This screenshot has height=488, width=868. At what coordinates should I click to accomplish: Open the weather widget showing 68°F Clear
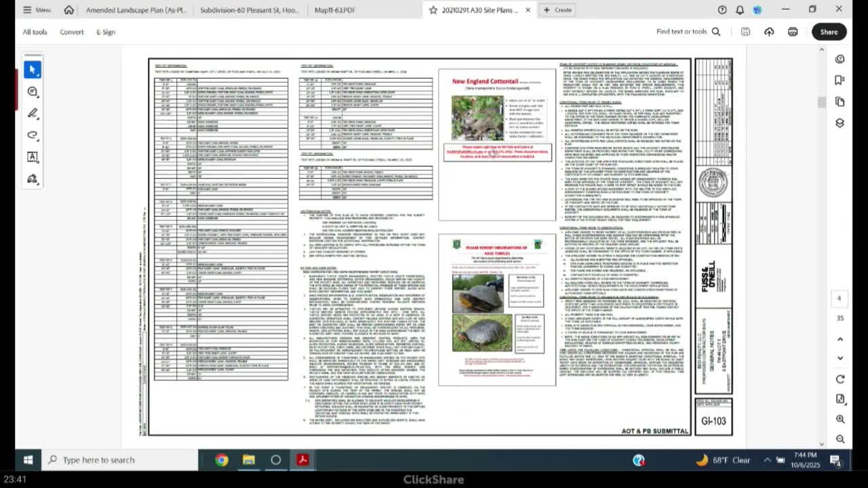(x=723, y=460)
